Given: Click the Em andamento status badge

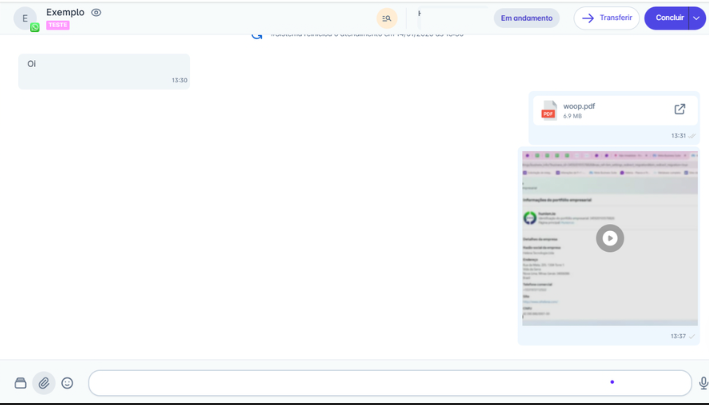Looking at the screenshot, I should [526, 18].
